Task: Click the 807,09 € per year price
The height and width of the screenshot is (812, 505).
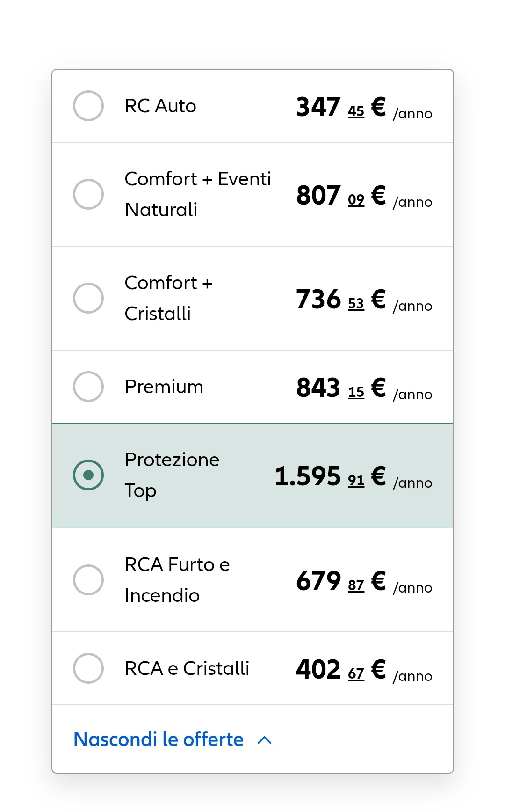Action: [364, 196]
